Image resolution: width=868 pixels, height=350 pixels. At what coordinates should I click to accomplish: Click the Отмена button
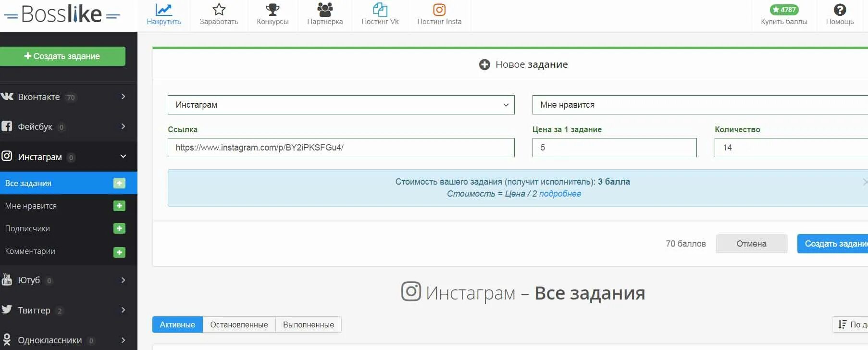(751, 244)
